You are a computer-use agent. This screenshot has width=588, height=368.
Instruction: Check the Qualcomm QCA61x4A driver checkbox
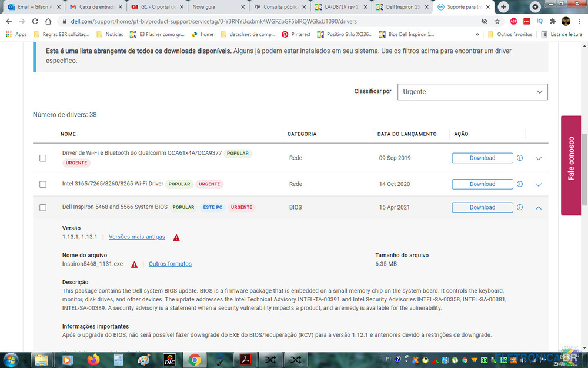pos(43,158)
